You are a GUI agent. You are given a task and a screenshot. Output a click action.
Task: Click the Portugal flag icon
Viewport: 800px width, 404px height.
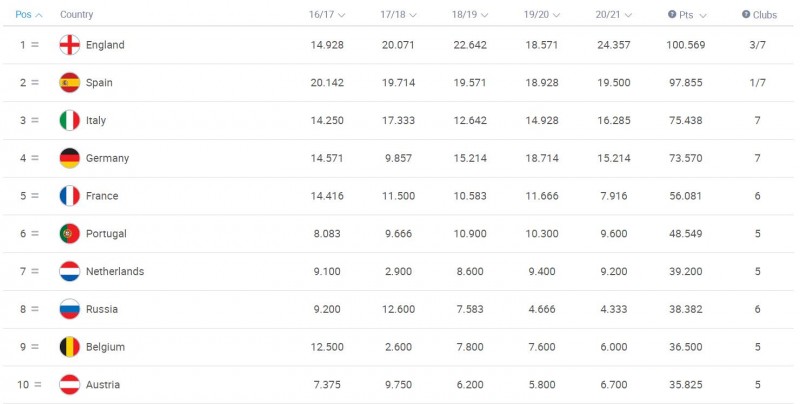69,234
